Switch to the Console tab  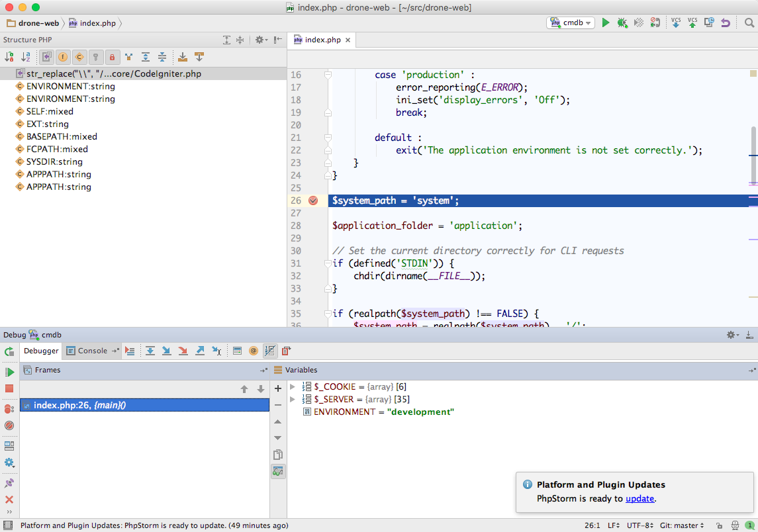point(92,351)
